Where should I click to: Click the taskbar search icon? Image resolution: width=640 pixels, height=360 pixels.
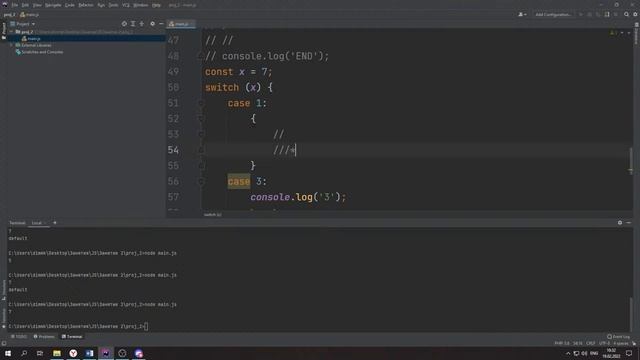(x=24, y=353)
